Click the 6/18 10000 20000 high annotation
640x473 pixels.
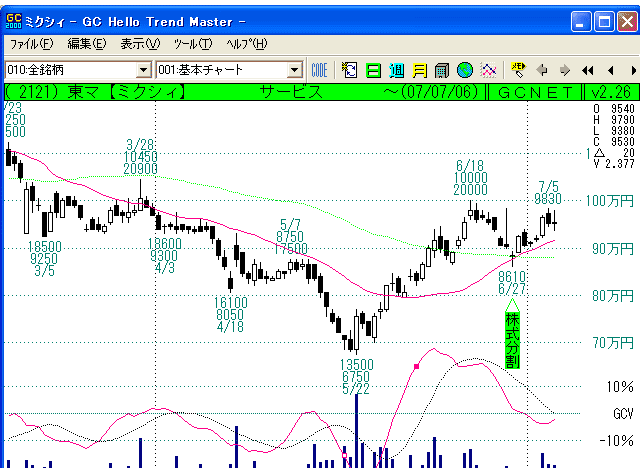(470, 178)
